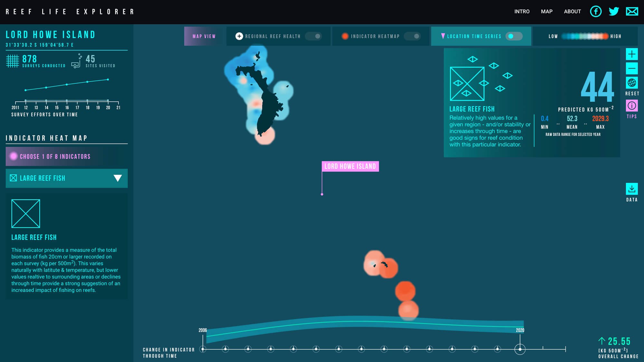The image size is (644, 362).
Task: Click the fish box graphic in the info card
Action: point(467,84)
